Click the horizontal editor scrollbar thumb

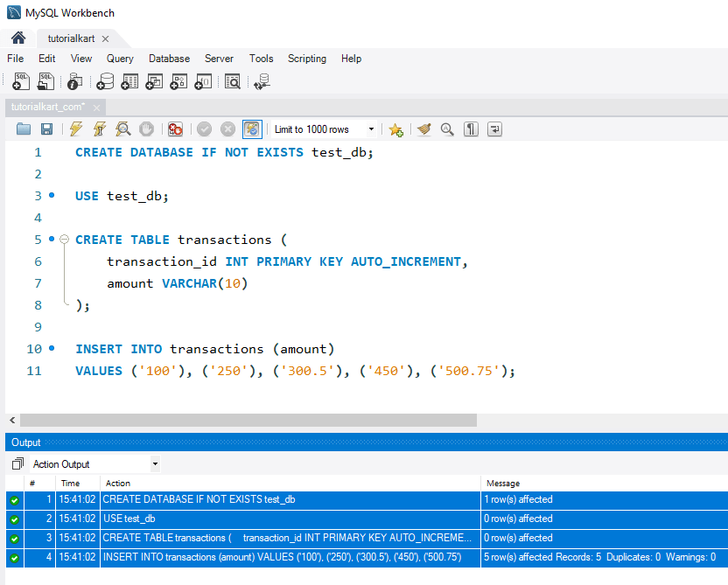click(248, 420)
